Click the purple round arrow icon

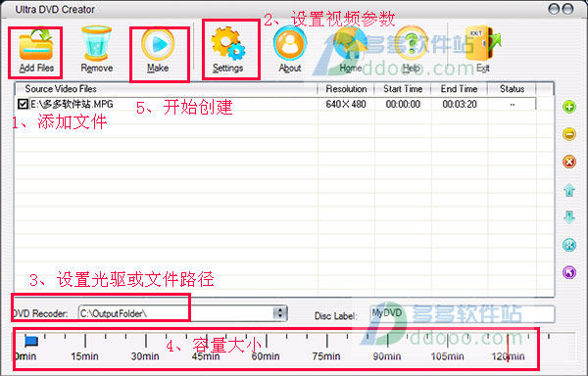pyautogui.click(x=568, y=272)
